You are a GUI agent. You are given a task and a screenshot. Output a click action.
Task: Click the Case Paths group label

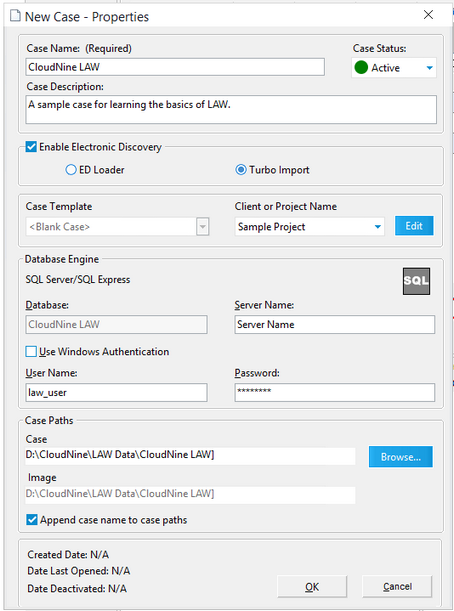pos(49,420)
